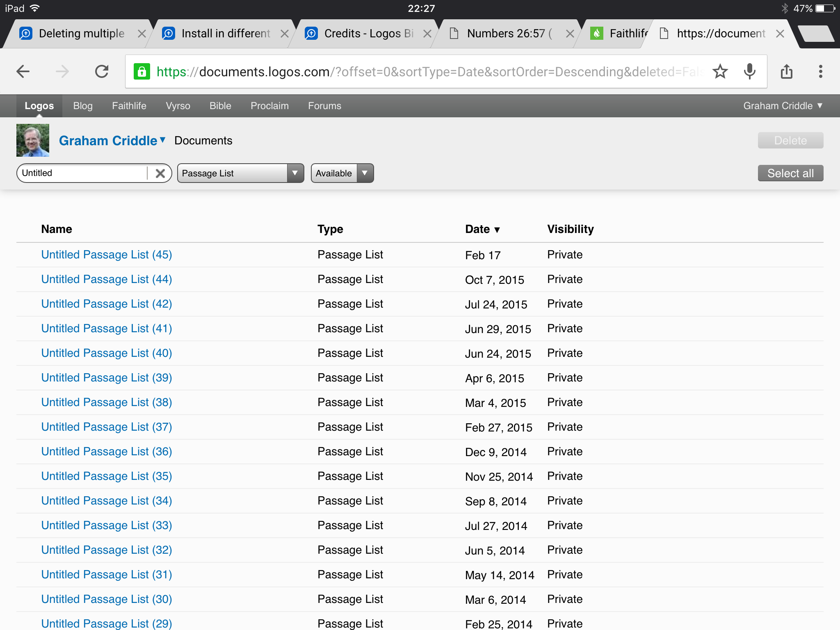Image resolution: width=840 pixels, height=630 pixels.
Task: Bookmark page with star icon
Action: pyautogui.click(x=720, y=72)
